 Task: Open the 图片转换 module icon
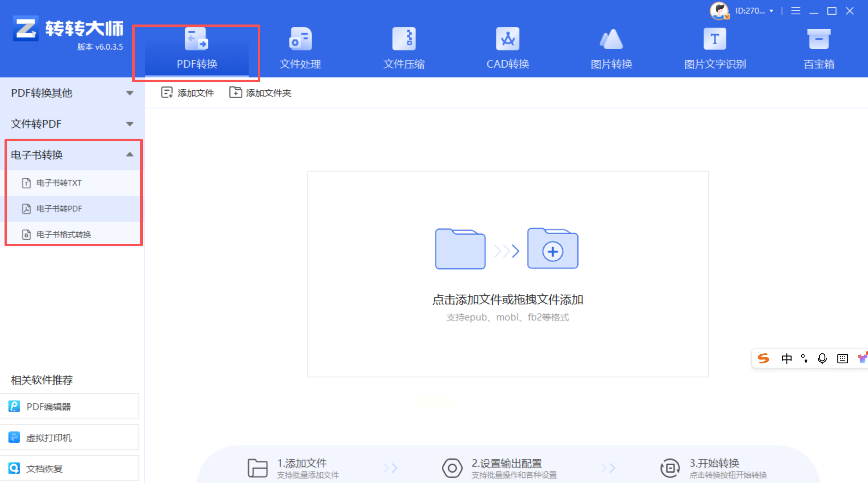(x=611, y=39)
